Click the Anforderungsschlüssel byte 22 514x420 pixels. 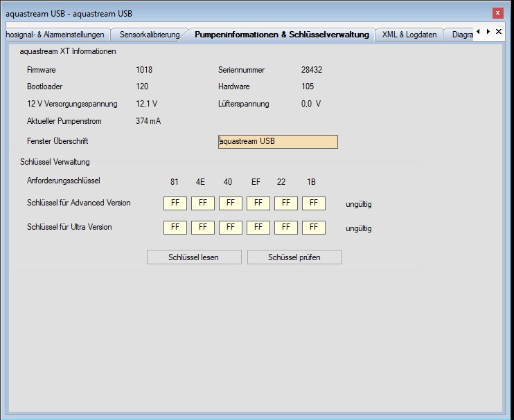pos(281,182)
